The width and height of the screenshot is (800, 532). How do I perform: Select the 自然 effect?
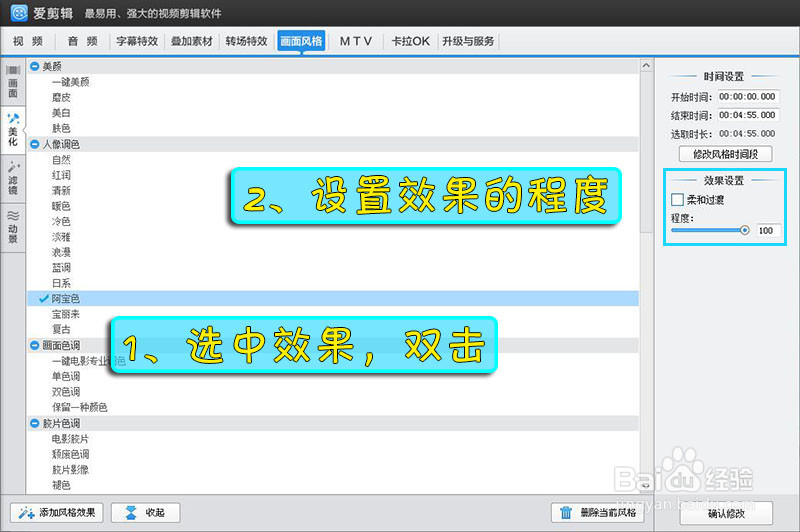point(61,160)
